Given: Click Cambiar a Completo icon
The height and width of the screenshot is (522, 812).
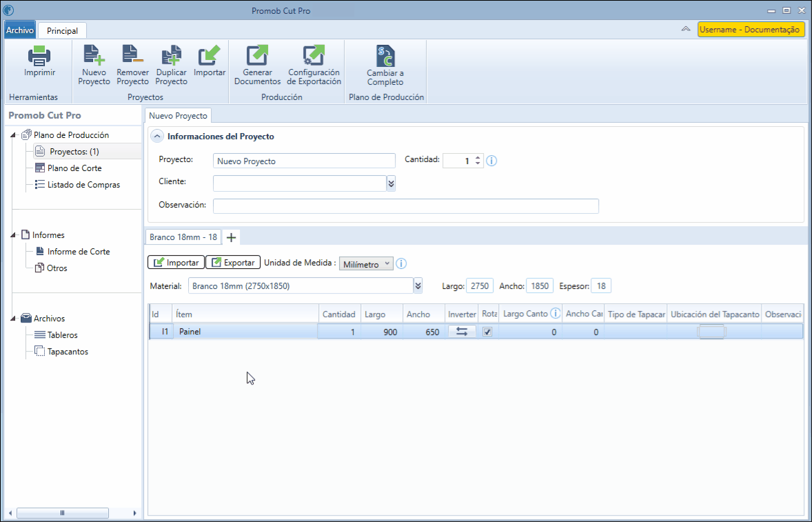Looking at the screenshot, I should tap(385, 55).
